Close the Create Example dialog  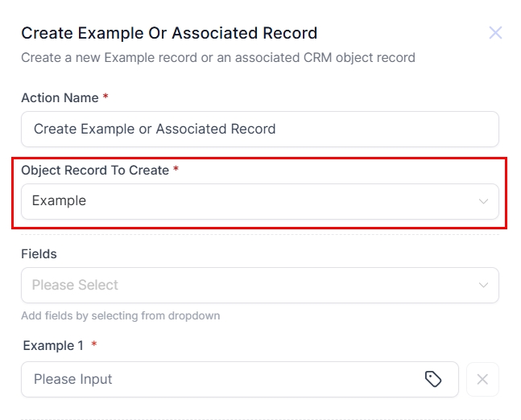click(495, 33)
